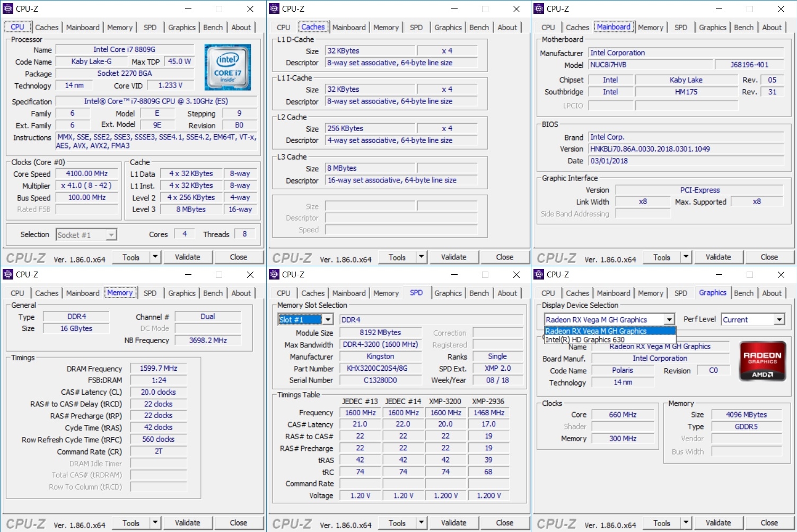797x532 pixels.
Task: Click the NB Frequency 3698.2 MHz value
Action: pos(208,341)
